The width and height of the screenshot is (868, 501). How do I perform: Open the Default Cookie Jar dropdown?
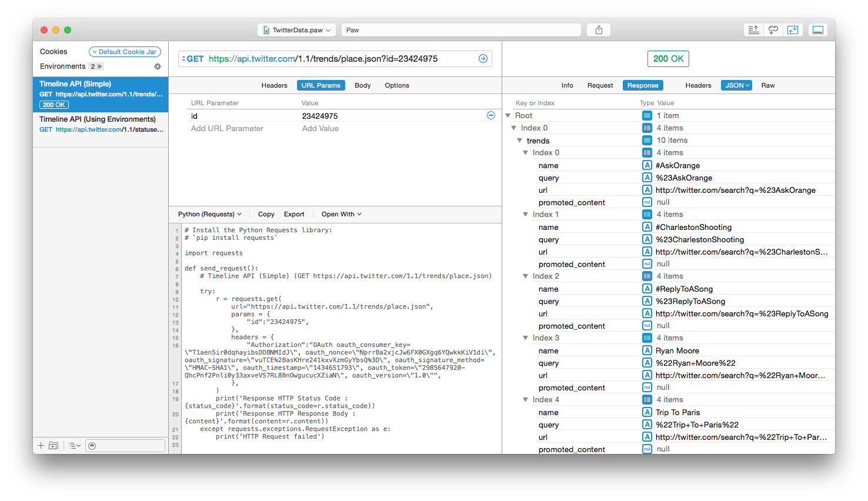[x=125, y=52]
